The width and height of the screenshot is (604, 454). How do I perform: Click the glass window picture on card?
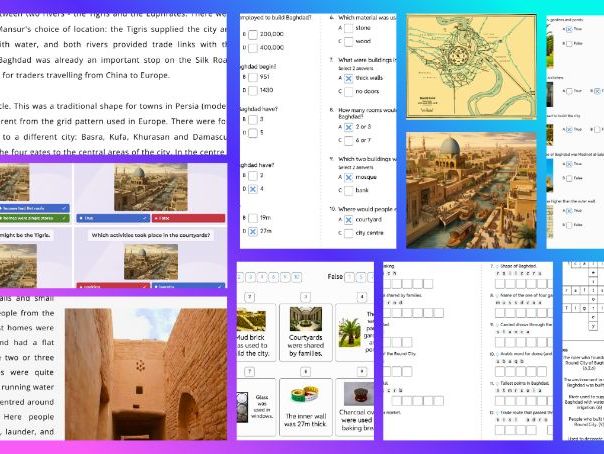click(x=243, y=407)
